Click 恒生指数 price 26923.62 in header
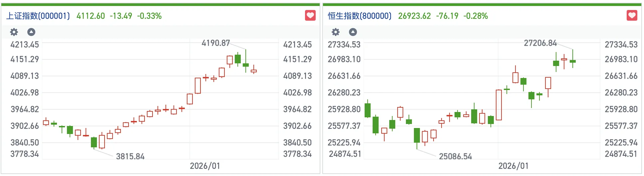Viewport: 644px width, 176px height. [414, 16]
